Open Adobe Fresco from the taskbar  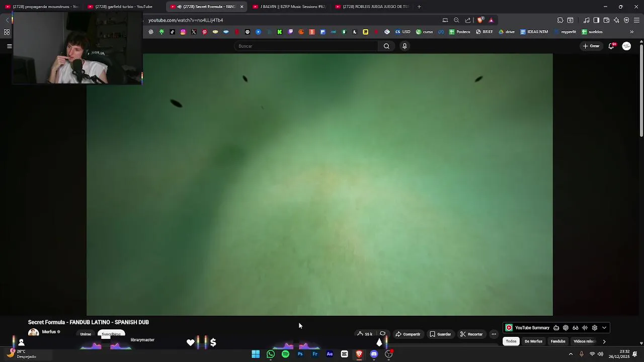pyautogui.click(x=315, y=354)
